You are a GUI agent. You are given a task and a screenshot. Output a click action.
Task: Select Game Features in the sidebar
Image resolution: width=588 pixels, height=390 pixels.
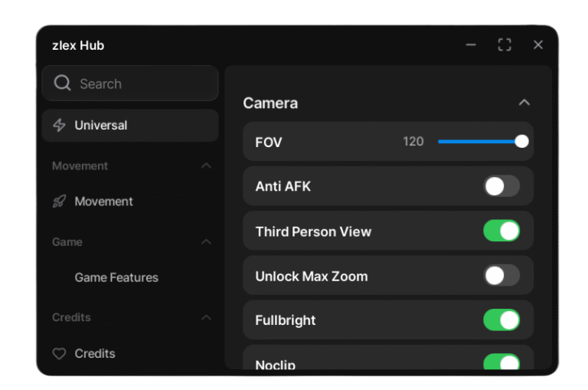coord(116,277)
